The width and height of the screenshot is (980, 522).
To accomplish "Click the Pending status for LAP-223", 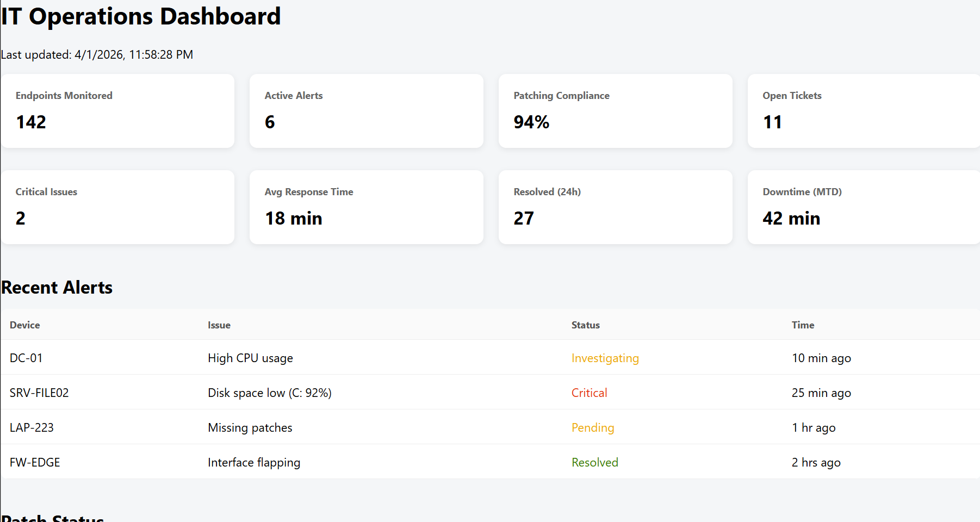I will point(593,427).
